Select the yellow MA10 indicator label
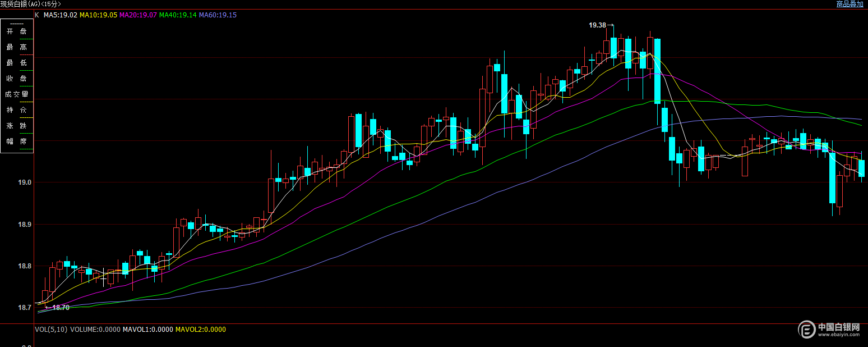The width and height of the screenshot is (868, 347). click(98, 15)
